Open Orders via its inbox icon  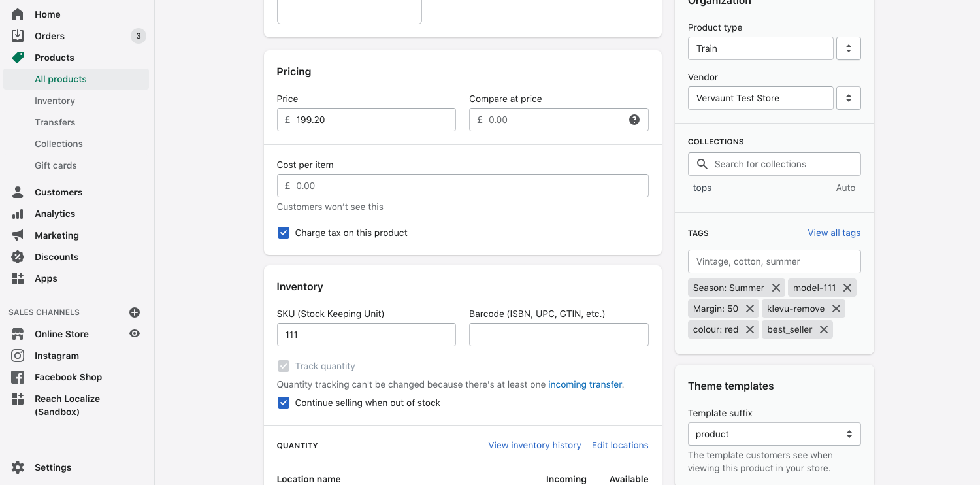[18, 36]
